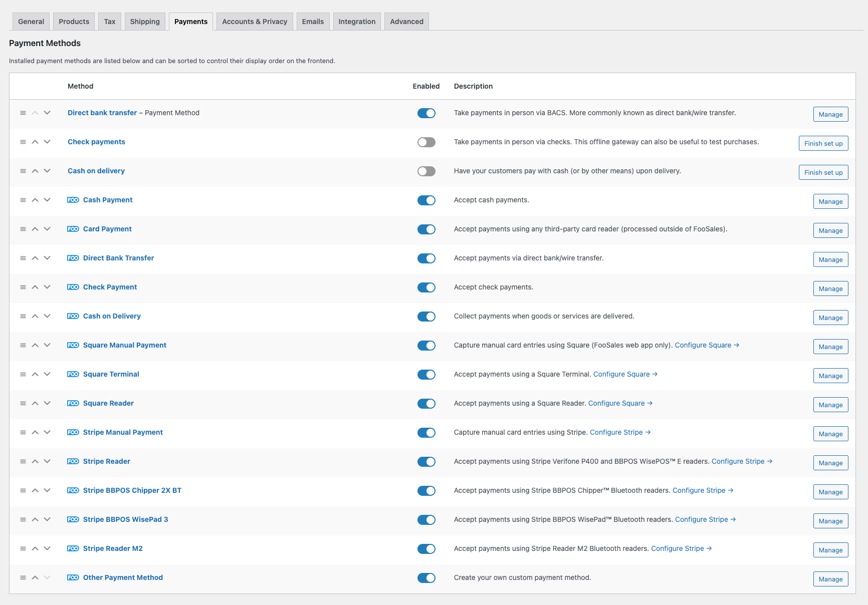The image size is (868, 605).
Task: Move Stripe Reader M2 up with the arrow
Action: pyautogui.click(x=35, y=548)
